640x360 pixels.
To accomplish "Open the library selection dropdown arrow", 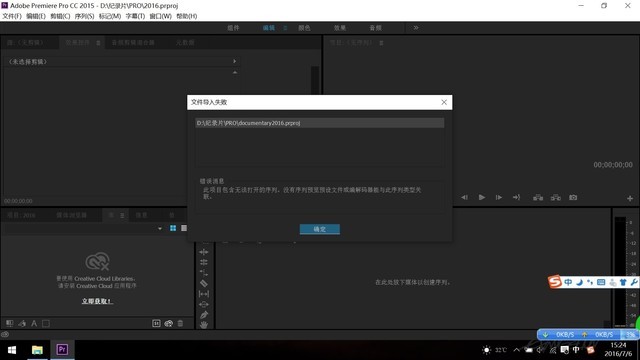I will (160, 229).
